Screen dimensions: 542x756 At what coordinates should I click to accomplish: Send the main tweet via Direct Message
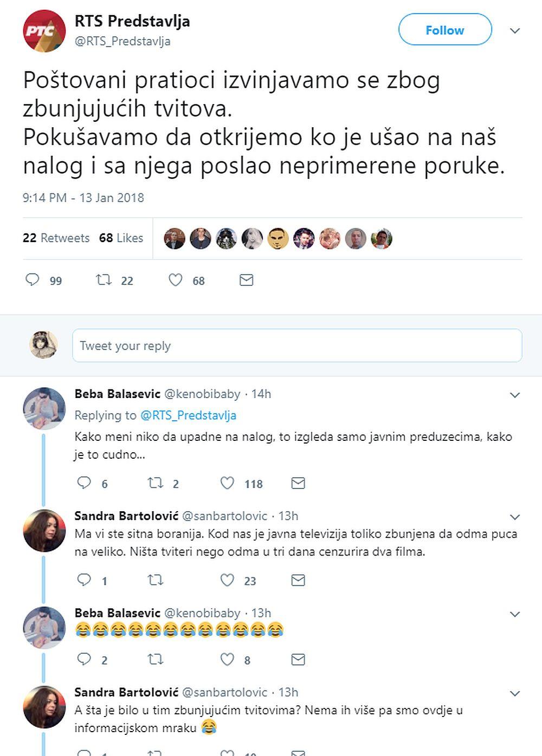coord(247,280)
